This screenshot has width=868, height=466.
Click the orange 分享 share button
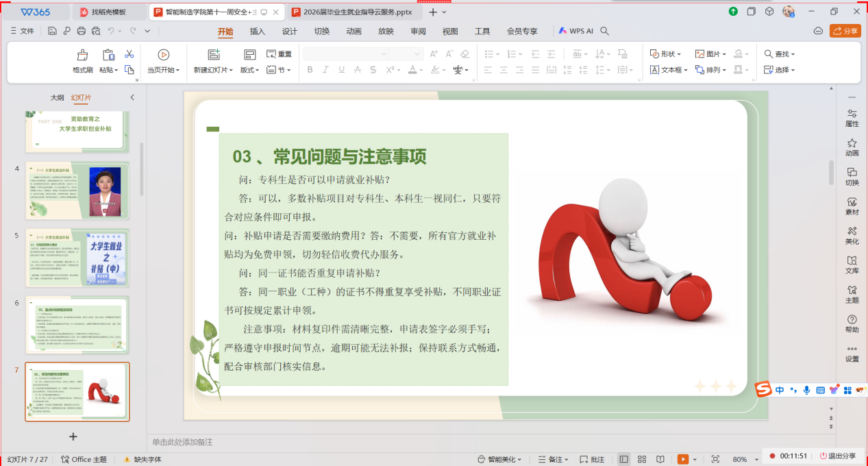(x=845, y=31)
